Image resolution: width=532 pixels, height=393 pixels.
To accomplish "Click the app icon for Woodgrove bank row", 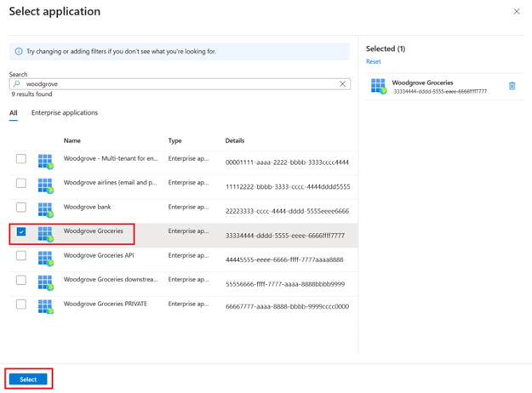I will (x=46, y=210).
